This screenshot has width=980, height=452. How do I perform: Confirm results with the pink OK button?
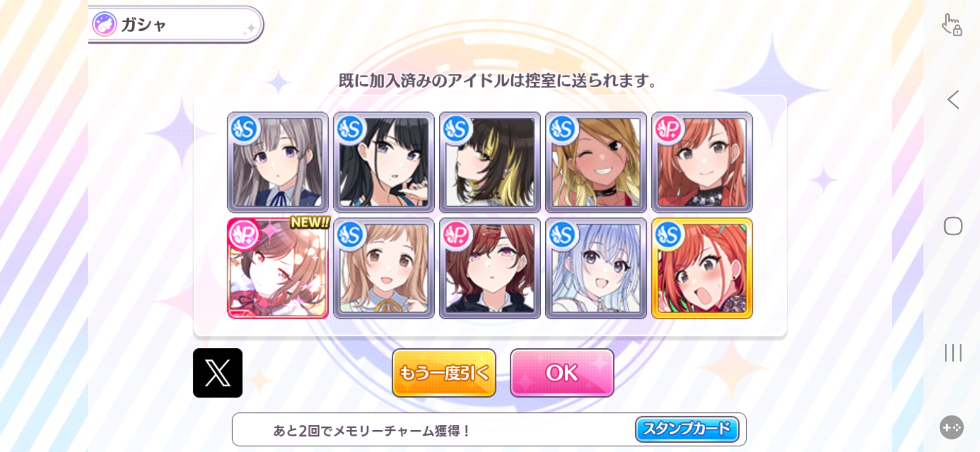tap(562, 372)
